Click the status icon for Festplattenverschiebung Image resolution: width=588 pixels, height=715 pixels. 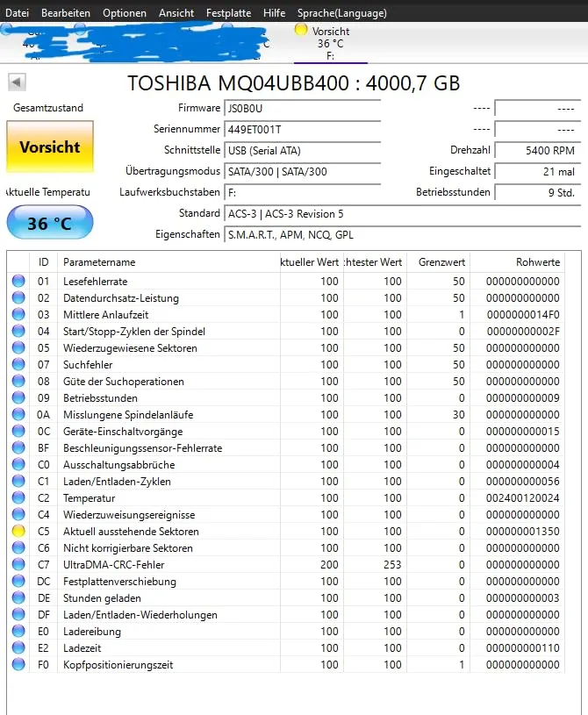click(18, 581)
